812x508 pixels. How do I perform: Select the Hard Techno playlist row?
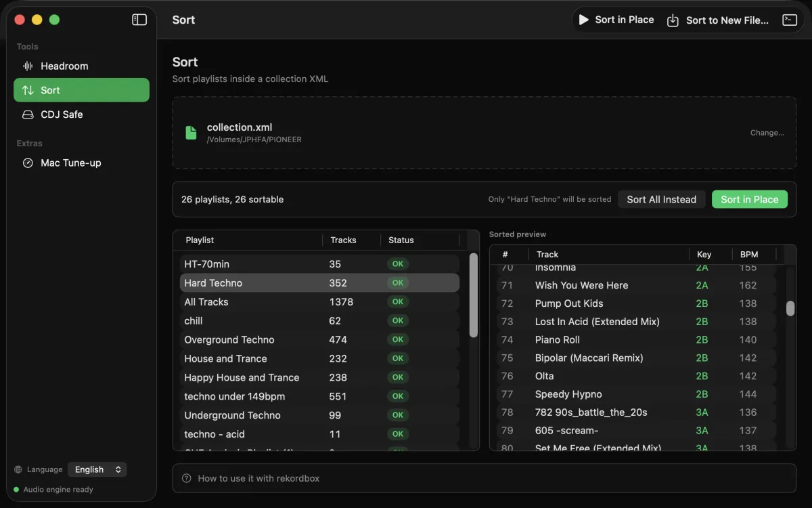(x=319, y=283)
